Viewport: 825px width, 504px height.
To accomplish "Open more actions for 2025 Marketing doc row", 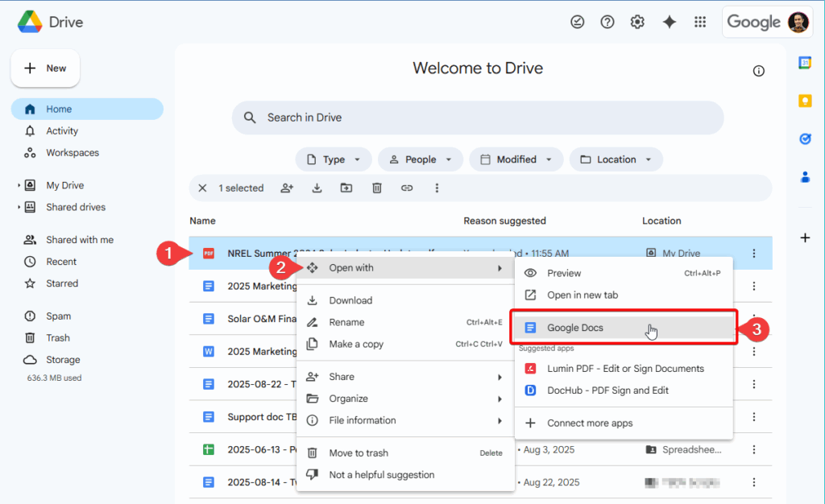I will tap(753, 286).
